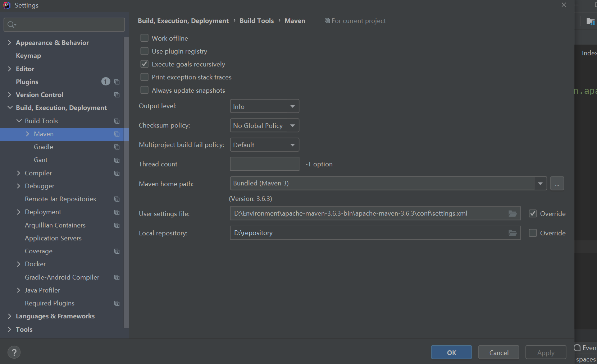Close the Settings dialog
Screen dimensions: 597x364
[x=564, y=5]
